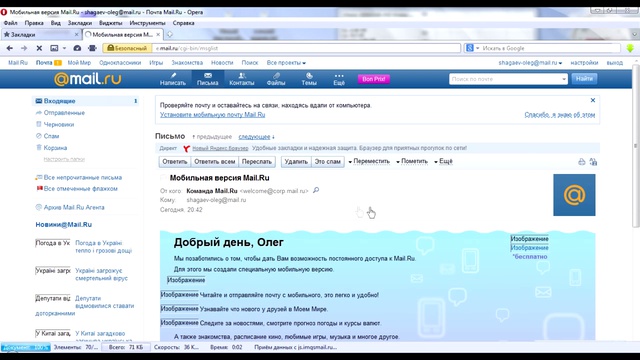Viewport: 640px width, 360px height.
Task: Click the print icon above the letter
Action: (x=582, y=162)
